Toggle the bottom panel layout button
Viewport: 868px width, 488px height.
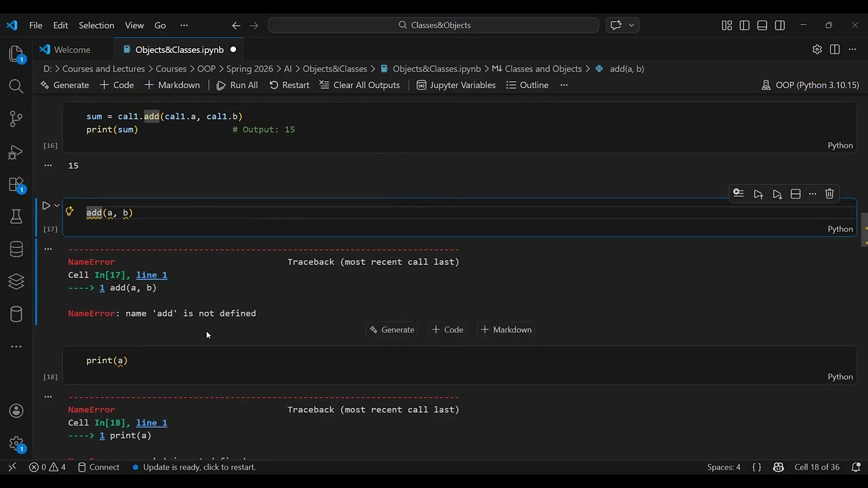[x=762, y=25]
